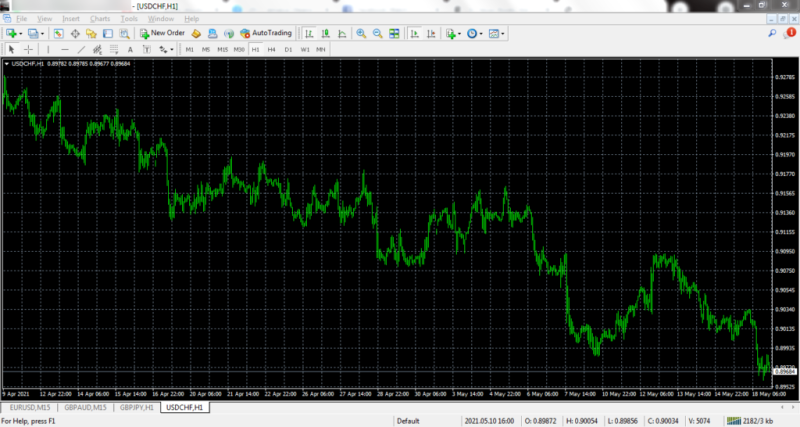
Task: Set timeframe to H4
Action: point(272,49)
